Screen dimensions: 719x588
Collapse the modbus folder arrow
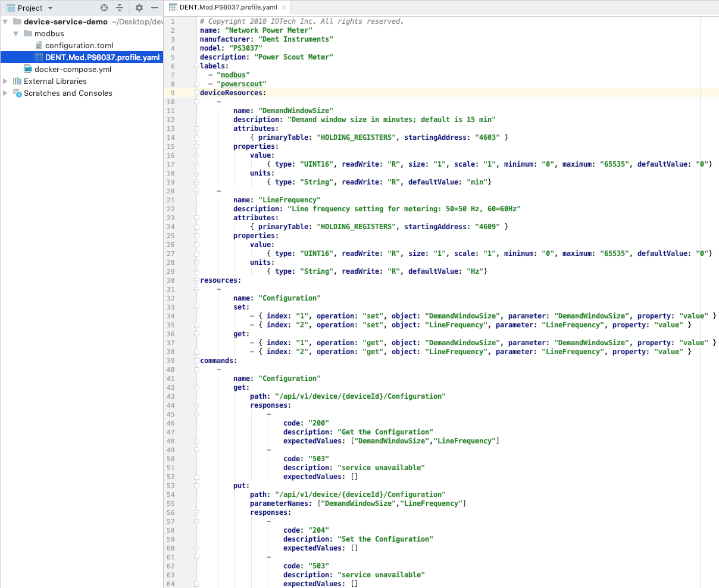[x=16, y=34]
